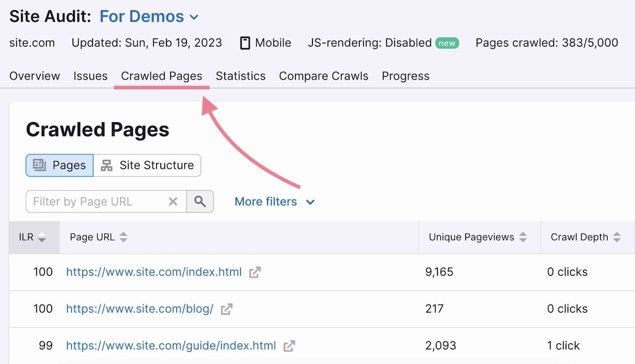Screen dimensions: 635x364
Task: Open the Statistics tab
Action: click(x=241, y=76)
